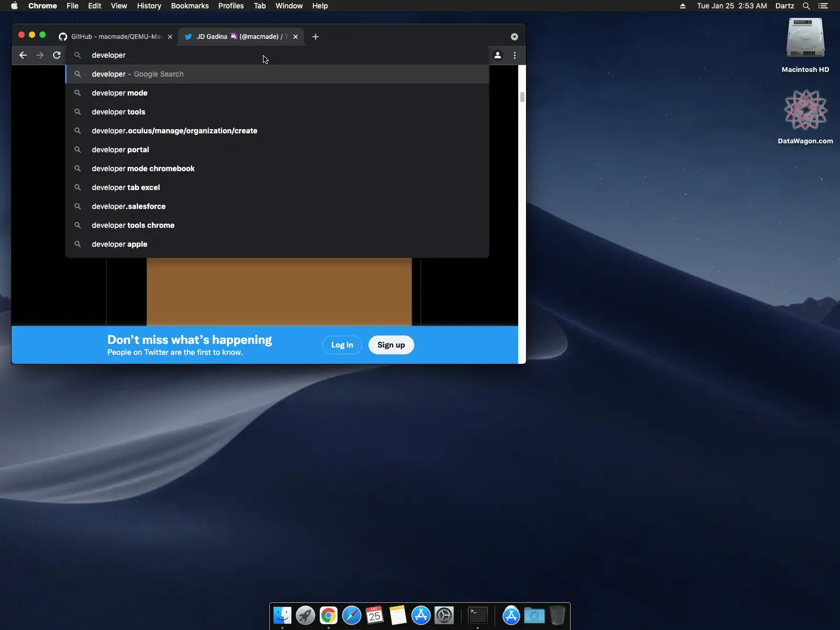Open the Window menu
Image resolution: width=840 pixels, height=630 pixels.
[x=289, y=6]
